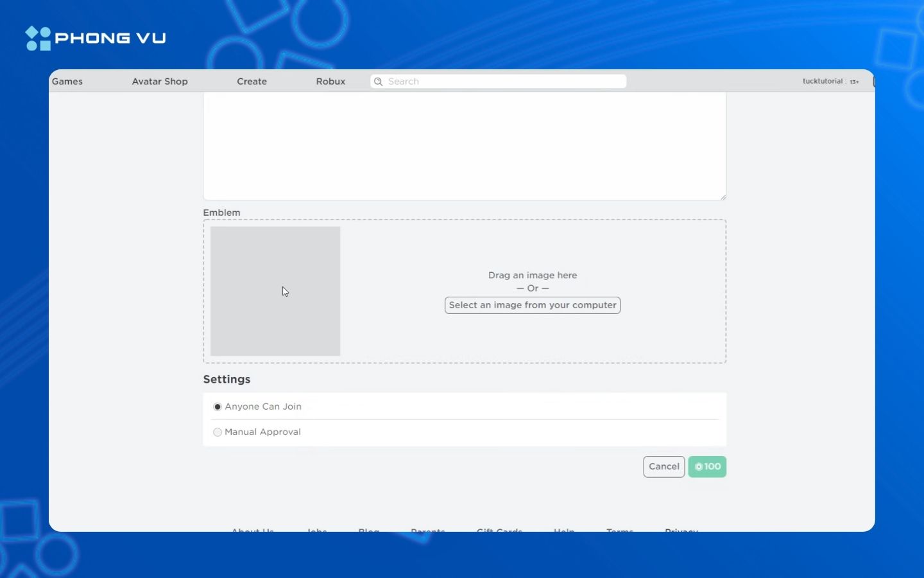Click the magnifying glass search icon
Viewport: 924px width, 578px height.
click(379, 82)
